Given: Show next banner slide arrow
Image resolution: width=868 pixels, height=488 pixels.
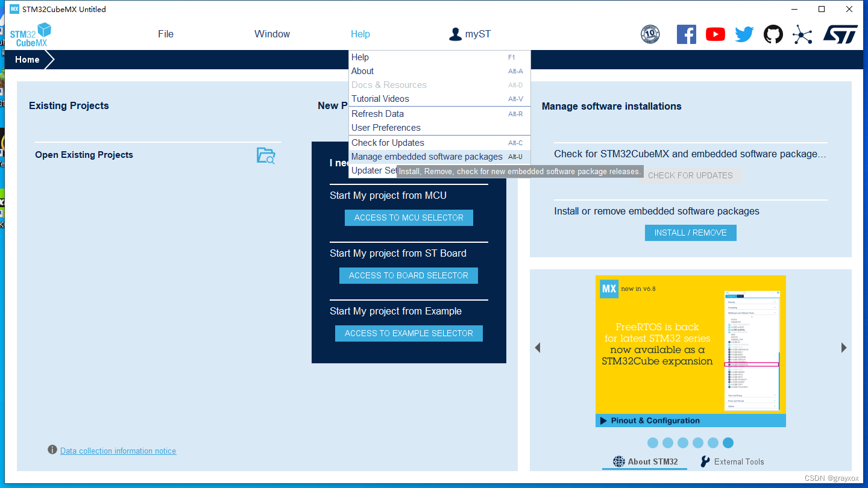Looking at the screenshot, I should (x=844, y=348).
